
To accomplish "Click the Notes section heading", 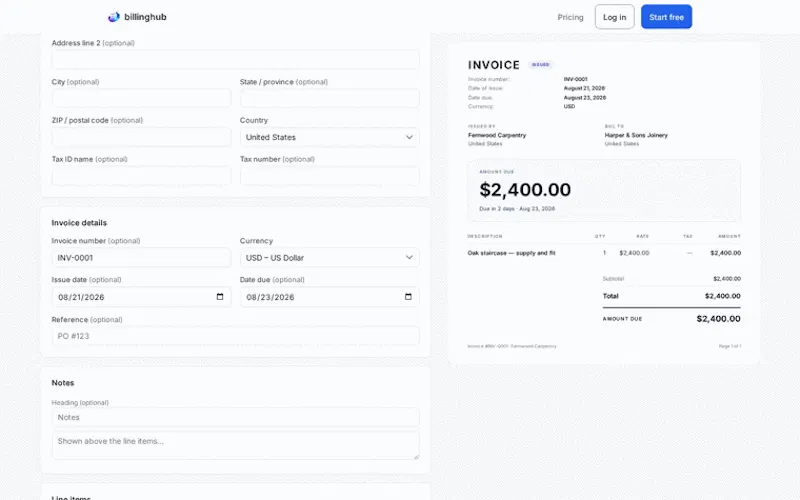I will [x=63, y=383].
